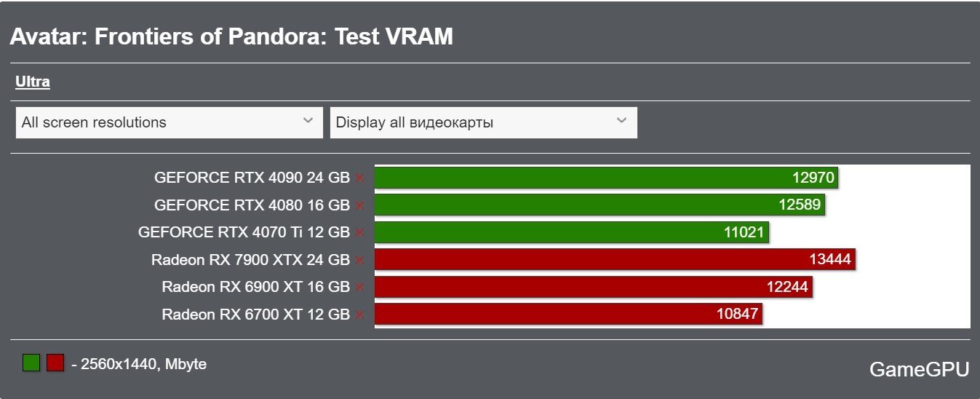Select the Ultra quality tab
980x399 pixels.
point(33,82)
